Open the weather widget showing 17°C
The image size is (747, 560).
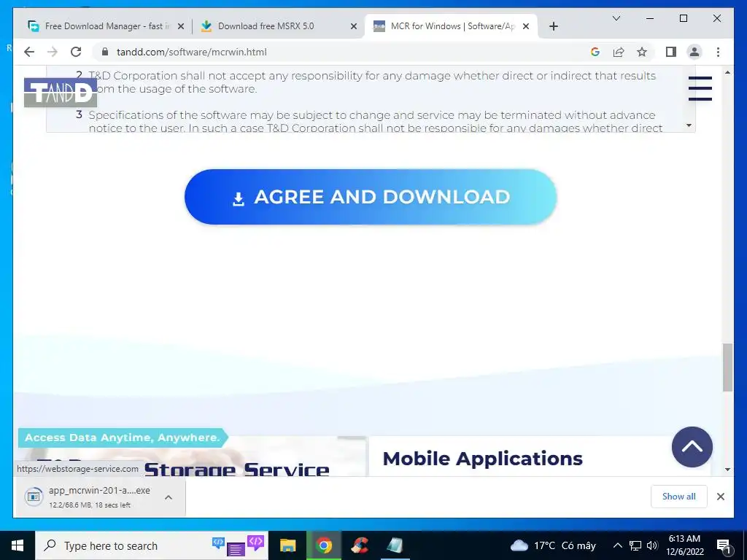(553, 545)
